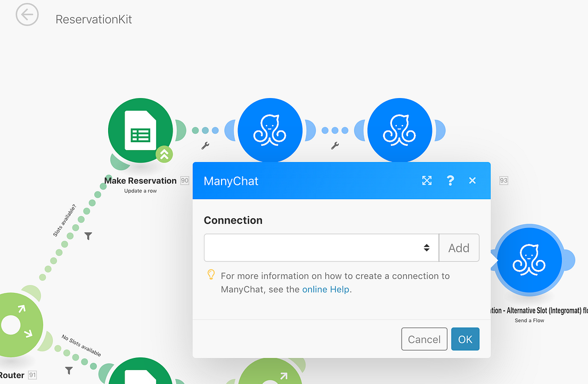Click the lightbulb hint icon
The image size is (588, 384).
point(211,274)
